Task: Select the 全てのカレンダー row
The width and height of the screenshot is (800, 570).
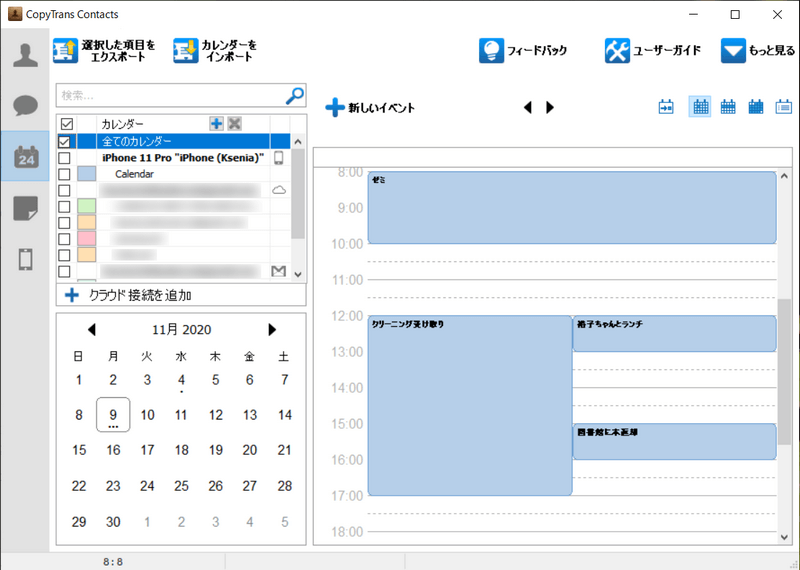Action: [x=173, y=141]
